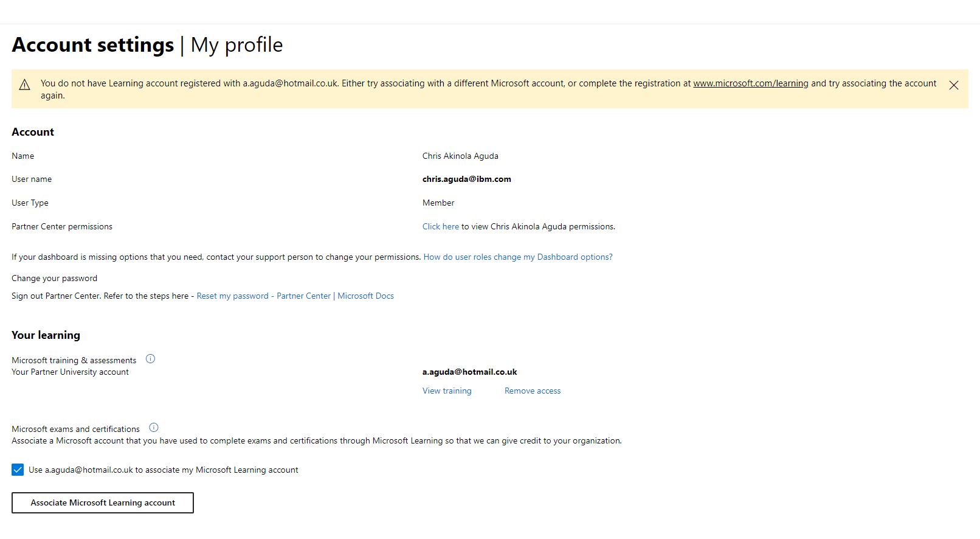Dismiss the warning banner with X icon
This screenshot has width=980, height=539.
[x=954, y=85]
